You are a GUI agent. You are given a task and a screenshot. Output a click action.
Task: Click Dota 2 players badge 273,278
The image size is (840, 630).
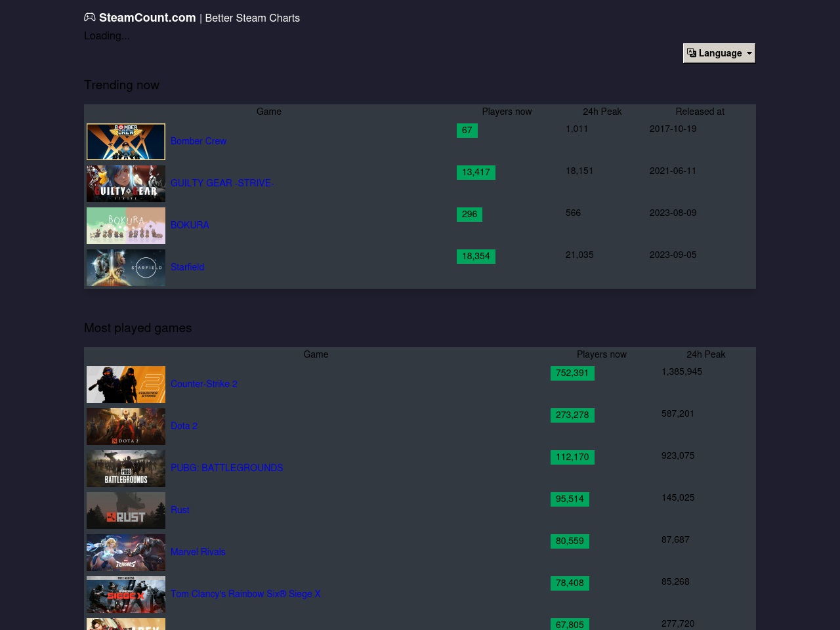572,415
